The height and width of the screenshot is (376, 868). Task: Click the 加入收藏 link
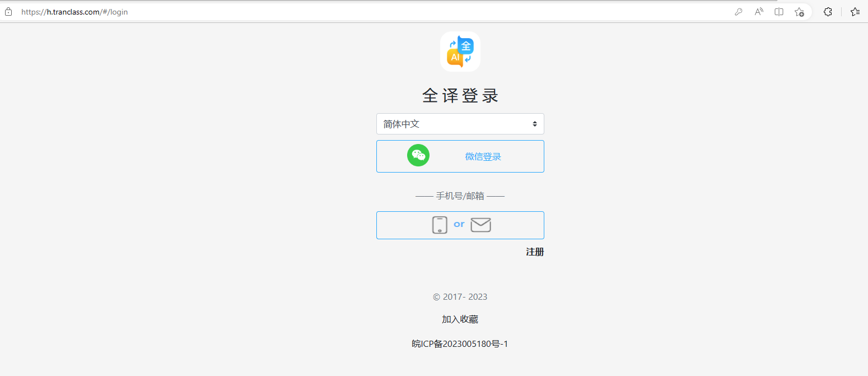coord(460,319)
